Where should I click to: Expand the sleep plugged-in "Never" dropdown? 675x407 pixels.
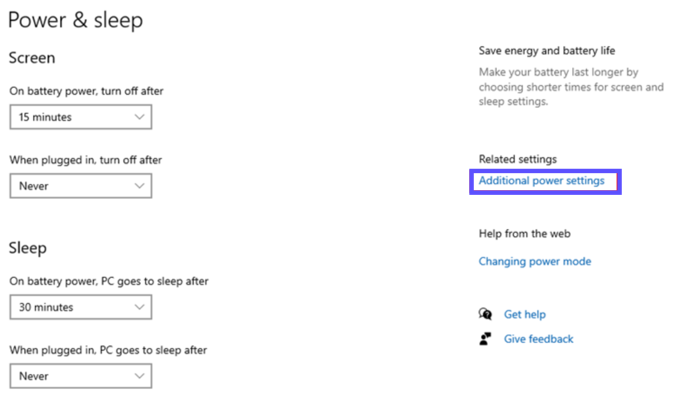point(80,376)
